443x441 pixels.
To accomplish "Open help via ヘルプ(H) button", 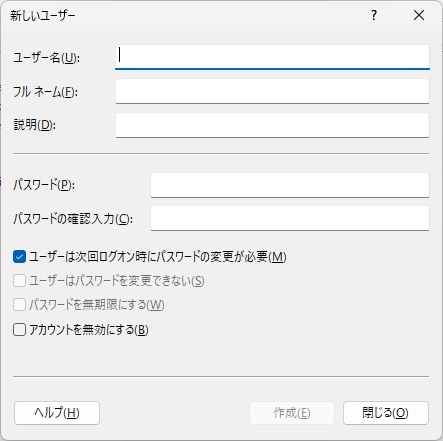I will pyautogui.click(x=57, y=413).
